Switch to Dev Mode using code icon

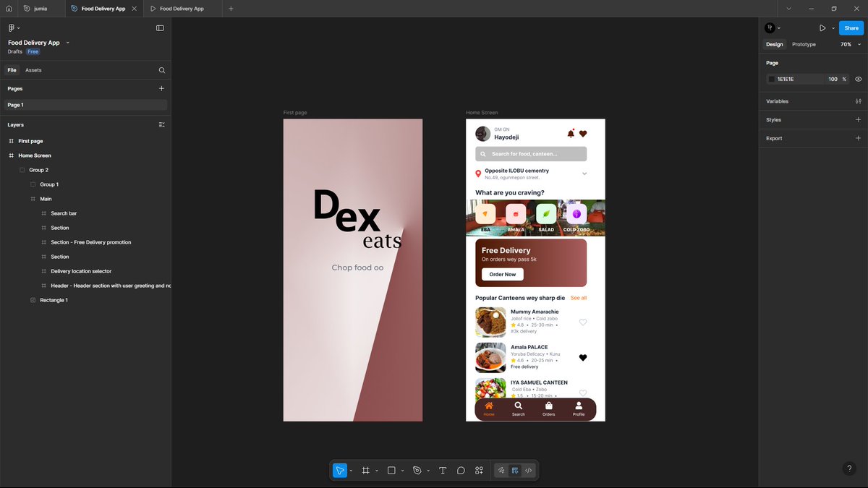coord(528,470)
